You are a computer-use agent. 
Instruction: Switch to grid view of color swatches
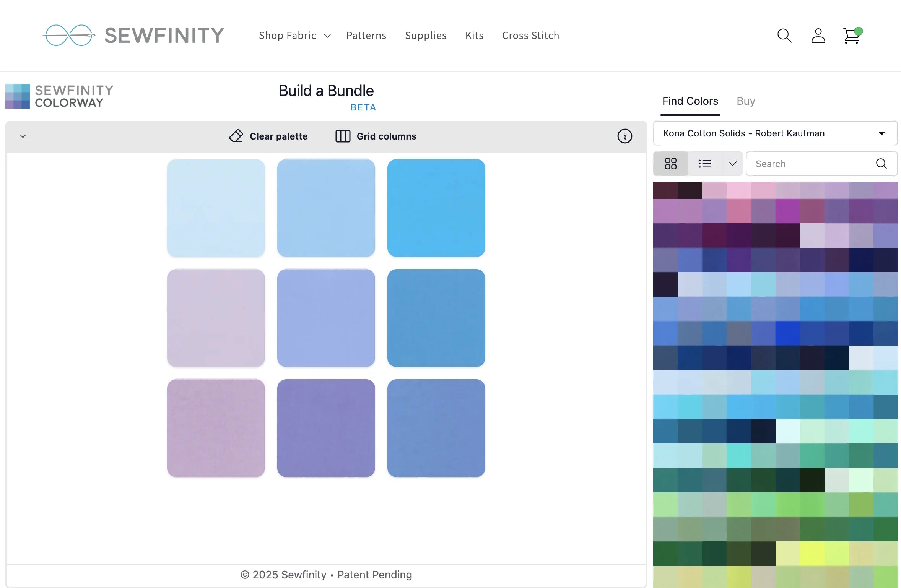(671, 164)
